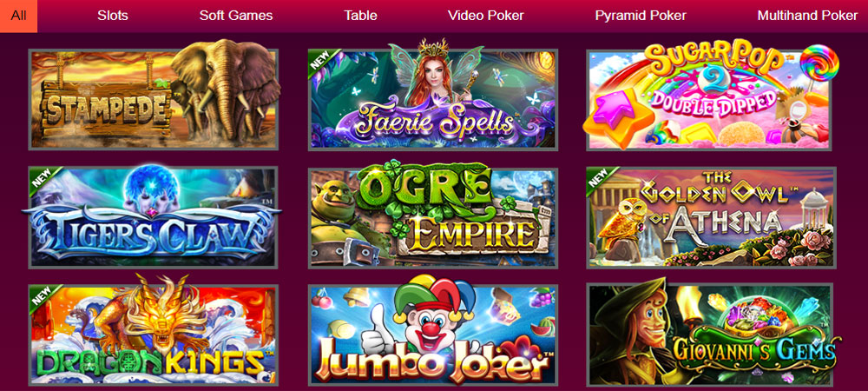Screen dimensions: 868x391
Task: Switch to the Slots tab
Action: click(113, 16)
